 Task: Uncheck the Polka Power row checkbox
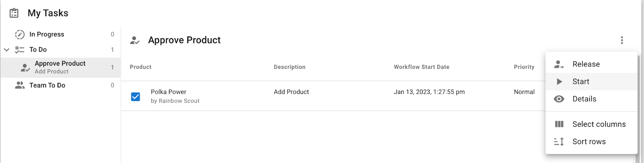136,97
